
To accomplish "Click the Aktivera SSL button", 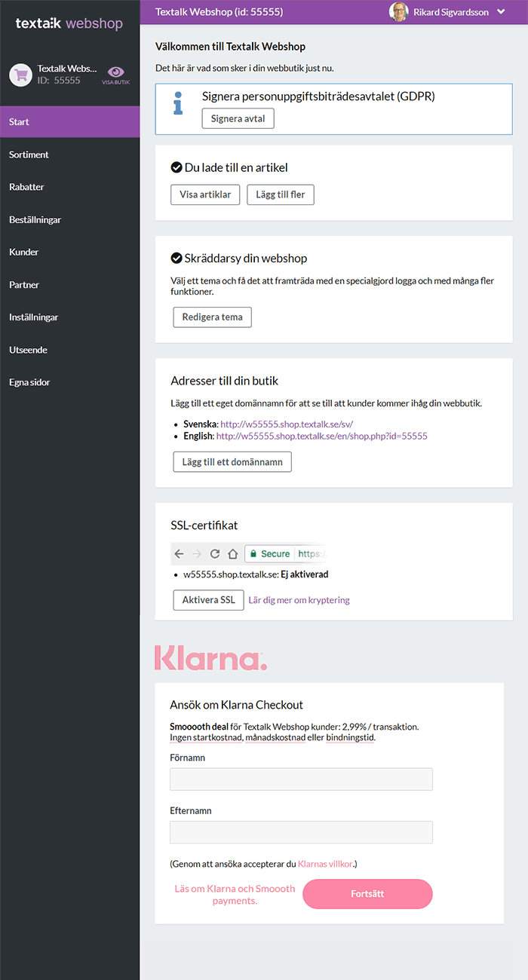I will pos(209,600).
